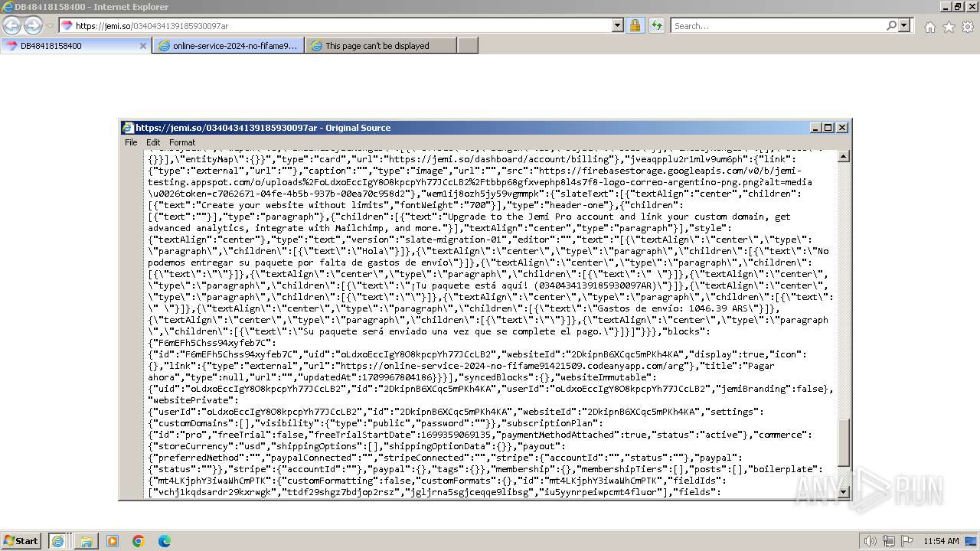
Task: Open the Action Center flag icon
Action: click(907, 541)
